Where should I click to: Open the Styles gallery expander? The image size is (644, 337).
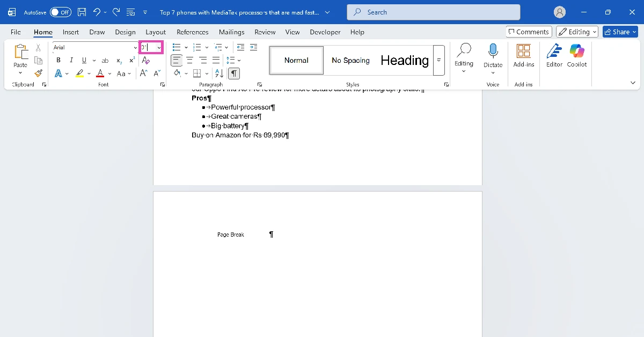coord(438,60)
